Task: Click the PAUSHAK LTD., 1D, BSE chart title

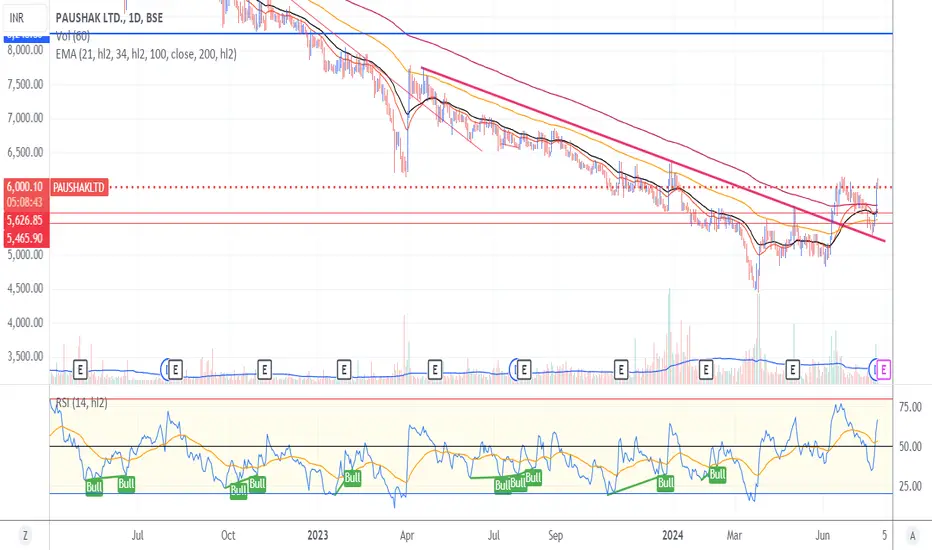Action: click(109, 18)
